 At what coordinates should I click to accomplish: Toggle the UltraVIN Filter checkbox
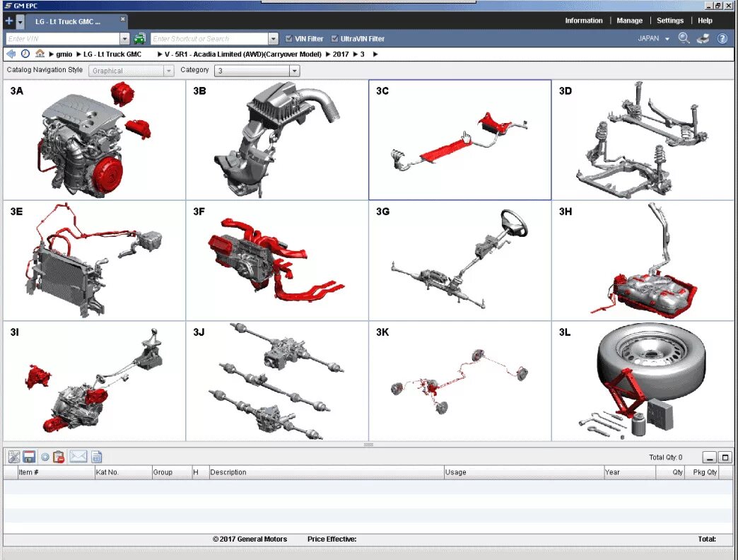point(334,39)
